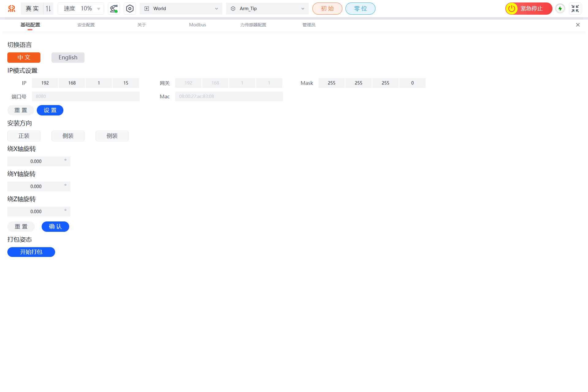This screenshot has width=588, height=392.
Task: Open the Arm_Tip tool frame dropdown
Action: 267,9
